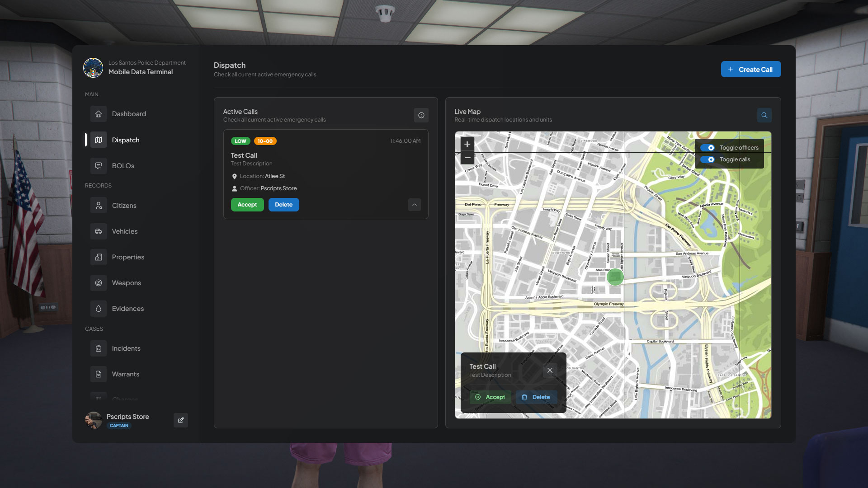This screenshot has width=868, height=488.
Task: Click the green call marker on map
Action: pyautogui.click(x=615, y=277)
